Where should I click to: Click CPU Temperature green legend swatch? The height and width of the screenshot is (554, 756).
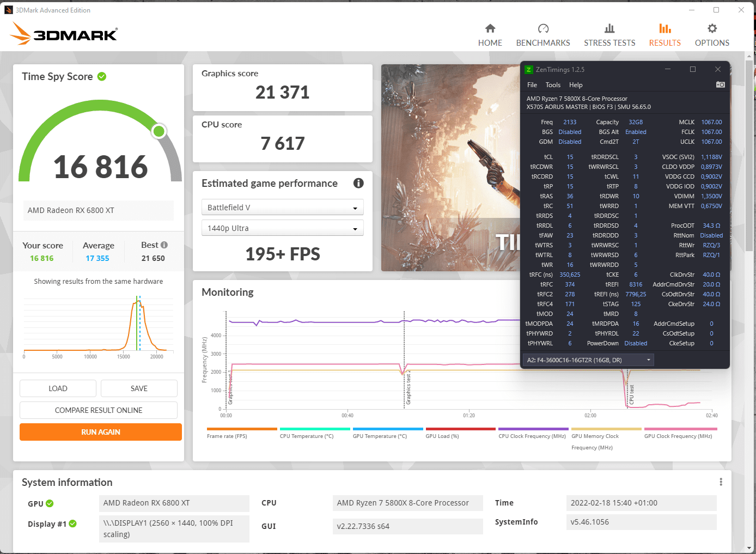click(x=315, y=429)
